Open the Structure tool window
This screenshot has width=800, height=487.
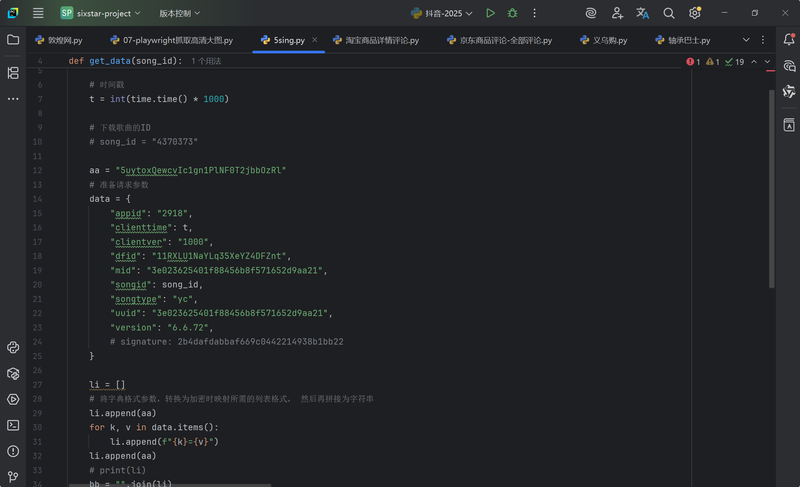click(13, 73)
